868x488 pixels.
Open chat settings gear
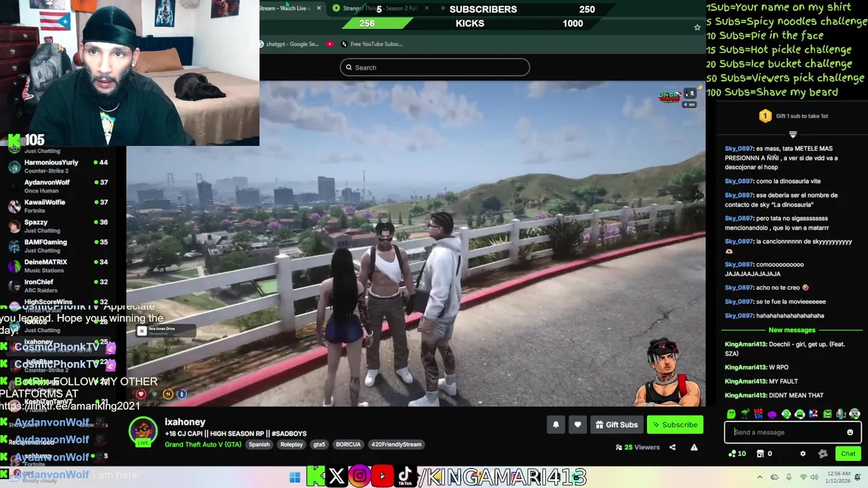[x=803, y=453]
